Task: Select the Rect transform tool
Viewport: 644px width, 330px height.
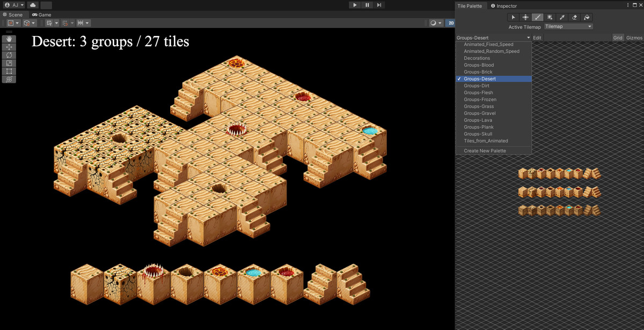Action: pos(9,71)
